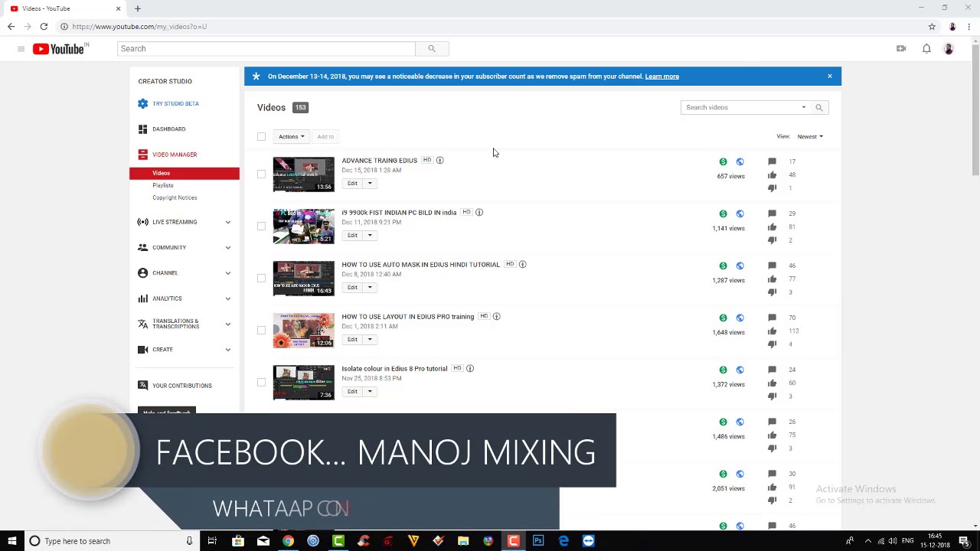Open TRY STUDIO BETA link
This screenshot has width=980, height=551.
(x=175, y=104)
